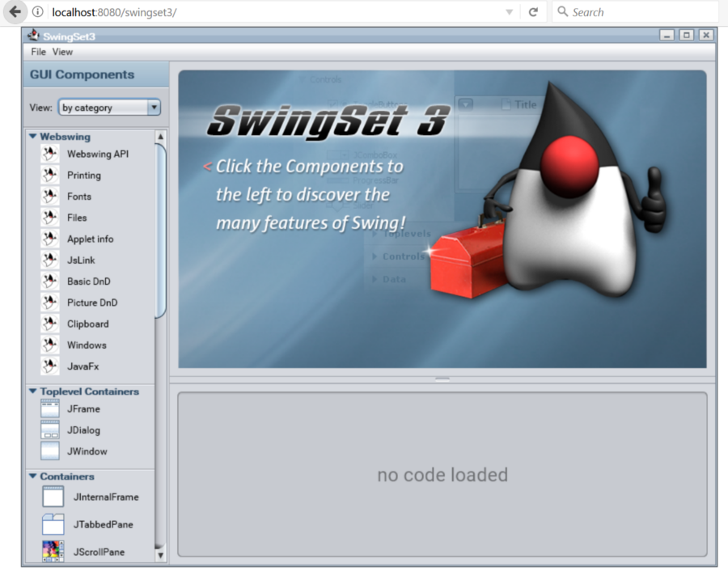Open the View menu
This screenshot has width=728, height=580.
[x=62, y=52]
